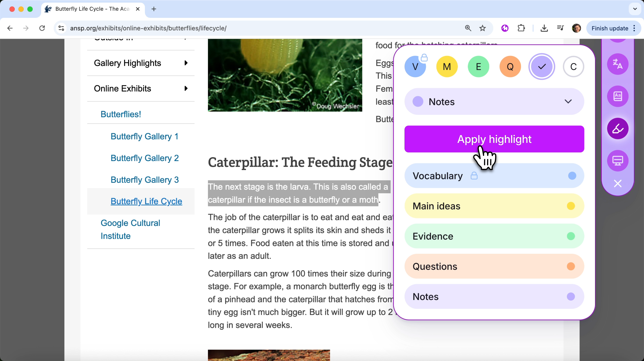
Task: Select the locked V Vocabulary category circle
Action: [415, 66]
